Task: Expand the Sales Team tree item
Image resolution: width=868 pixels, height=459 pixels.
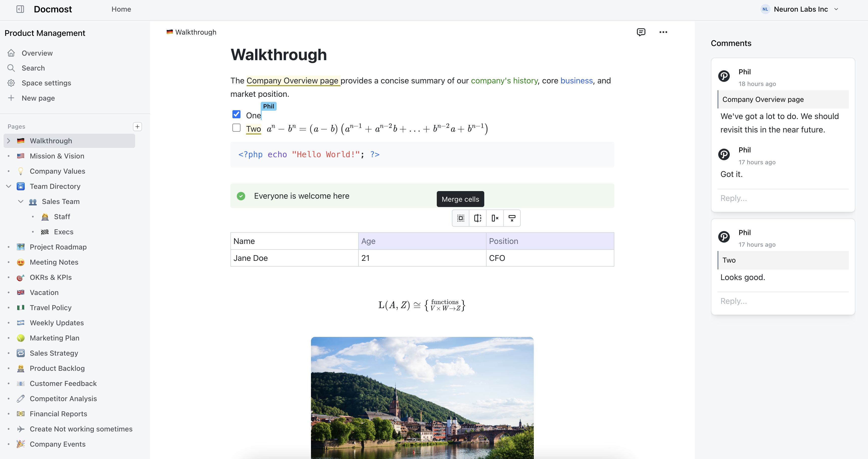Action: point(21,202)
